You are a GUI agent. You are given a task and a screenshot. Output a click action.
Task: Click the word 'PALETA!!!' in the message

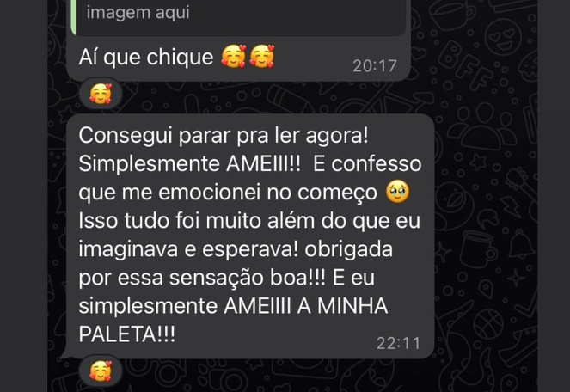pos(127,334)
